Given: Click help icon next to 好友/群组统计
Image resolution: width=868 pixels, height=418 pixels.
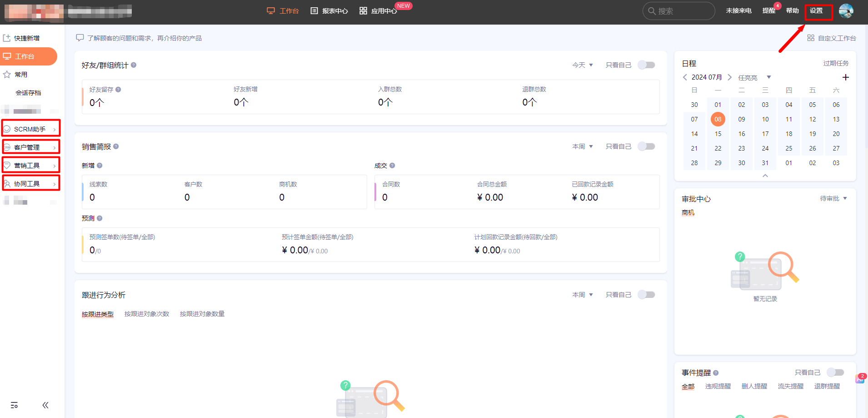Looking at the screenshot, I should (x=134, y=65).
